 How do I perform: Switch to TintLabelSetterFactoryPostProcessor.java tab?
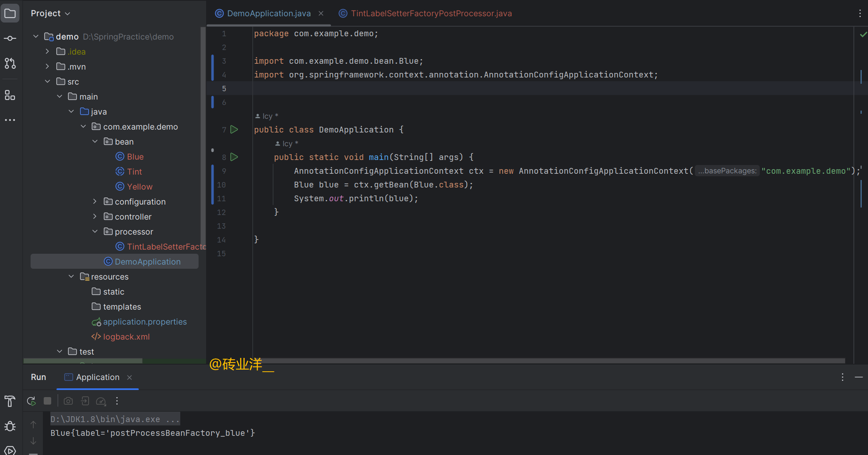click(431, 13)
